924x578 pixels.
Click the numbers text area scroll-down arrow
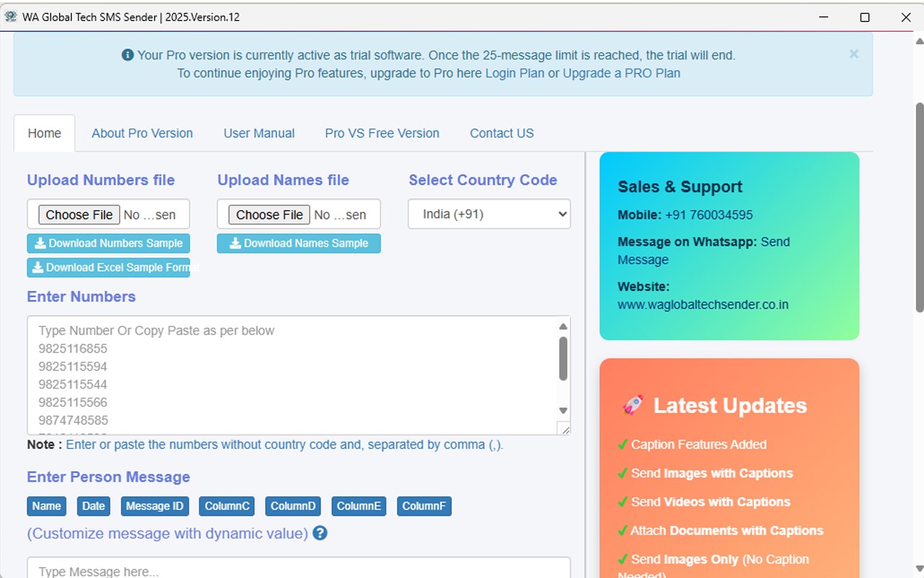563,410
